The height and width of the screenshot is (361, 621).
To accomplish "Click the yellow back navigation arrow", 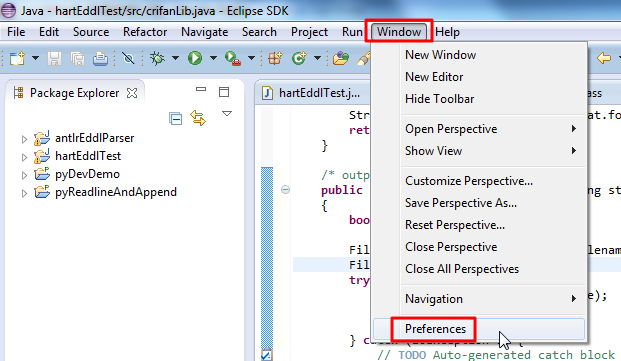I will coord(604,58).
